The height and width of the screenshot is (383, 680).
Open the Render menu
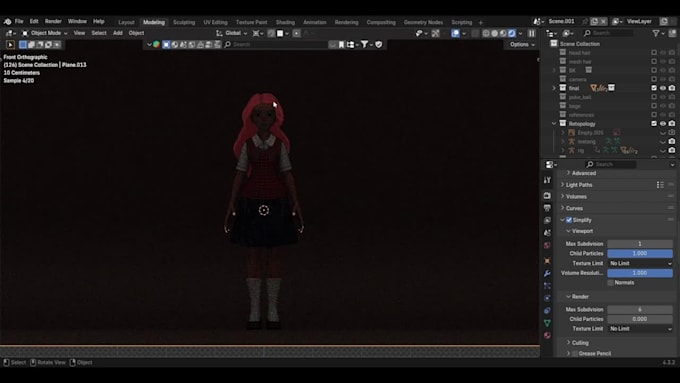coord(53,21)
